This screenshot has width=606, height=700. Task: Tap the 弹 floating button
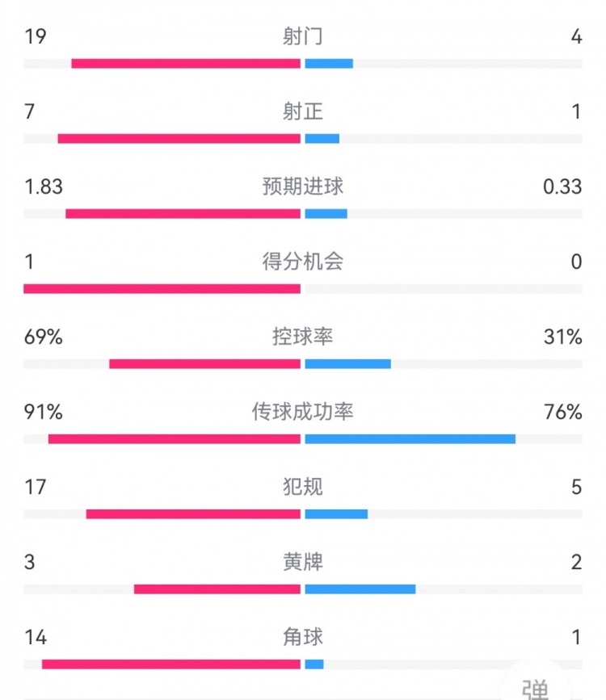[534, 686]
